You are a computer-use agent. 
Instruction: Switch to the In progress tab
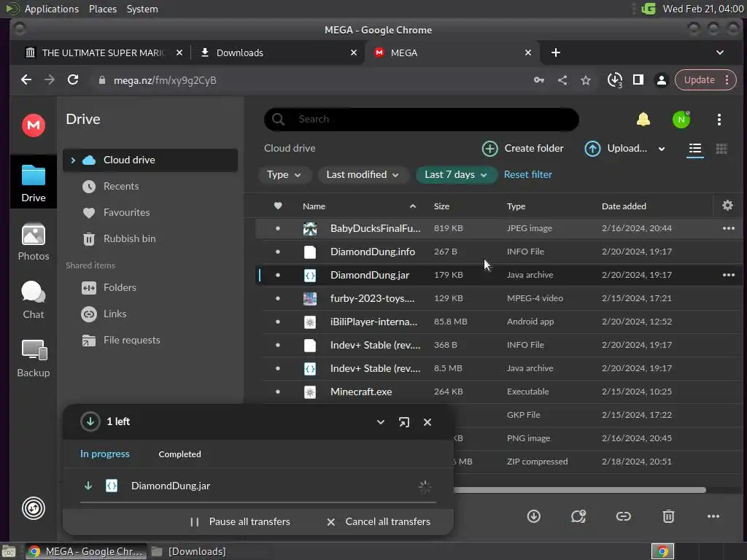click(105, 454)
